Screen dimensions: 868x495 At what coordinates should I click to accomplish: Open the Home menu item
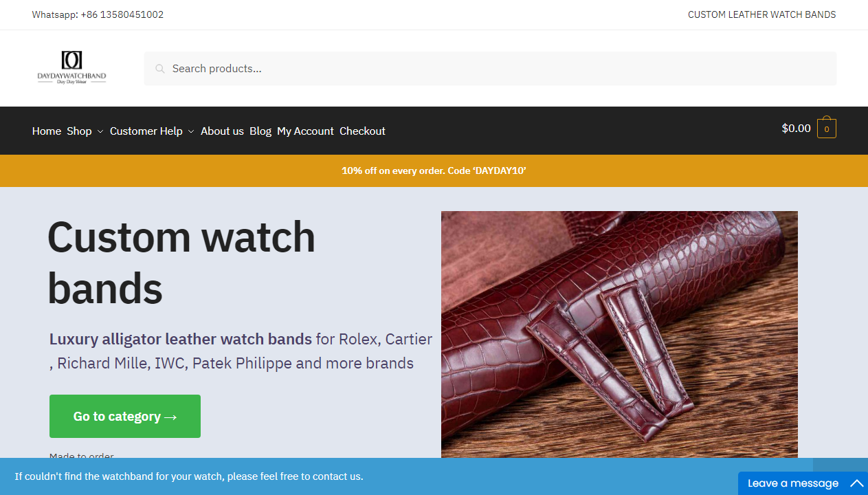(47, 131)
